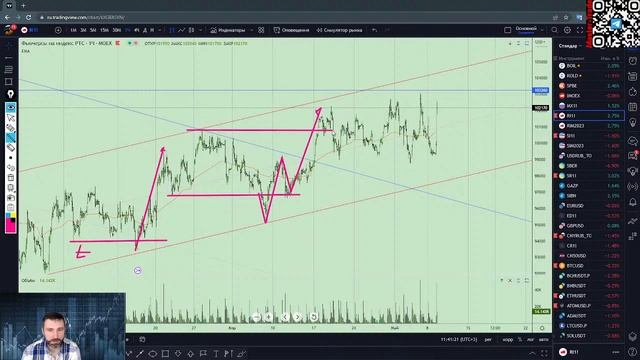Click the undo arrow in toolbar
The width and height of the screenshot is (640, 360).
374,30
